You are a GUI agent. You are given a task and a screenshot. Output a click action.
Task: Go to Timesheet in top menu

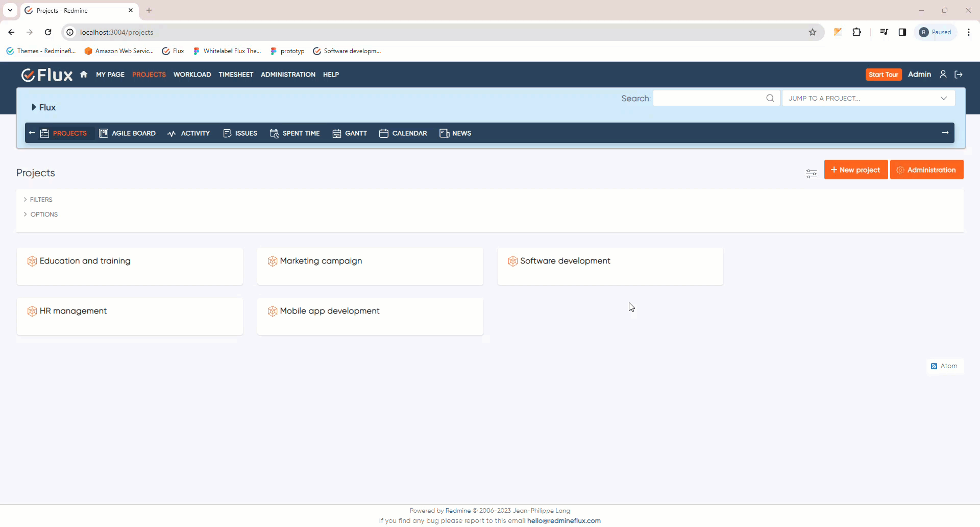point(236,75)
